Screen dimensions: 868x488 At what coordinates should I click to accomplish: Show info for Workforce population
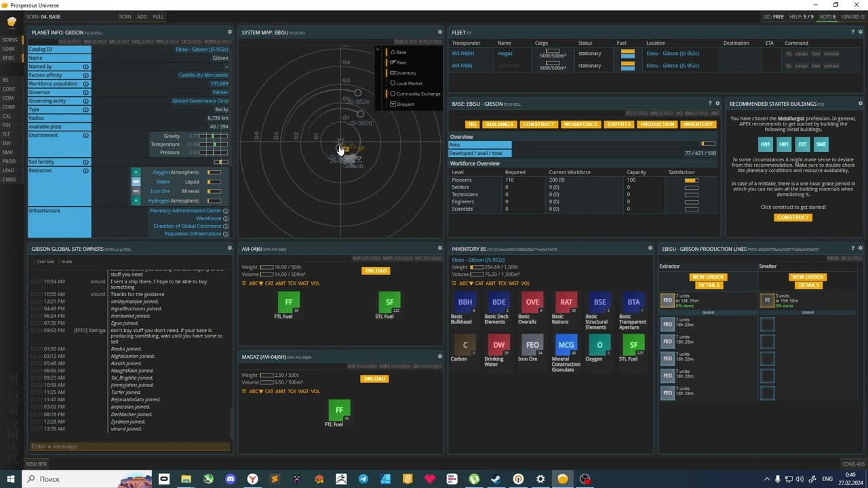tap(85, 84)
